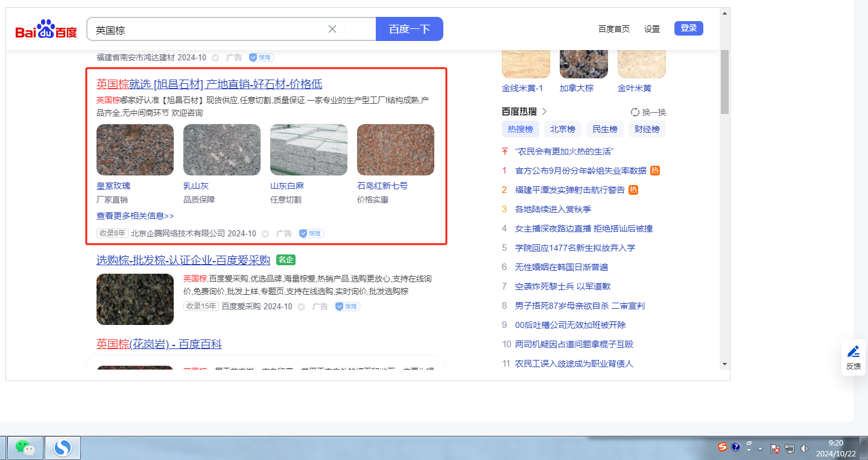Image resolution: width=868 pixels, height=460 pixels.
Task: Open hot search 学院回应1477名新生拟放弃入学
Action: pos(575,248)
